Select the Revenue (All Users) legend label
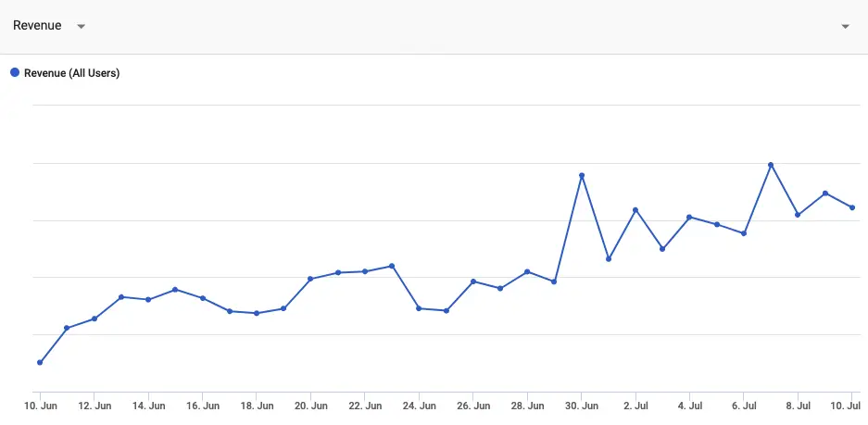868x425 pixels. click(72, 73)
